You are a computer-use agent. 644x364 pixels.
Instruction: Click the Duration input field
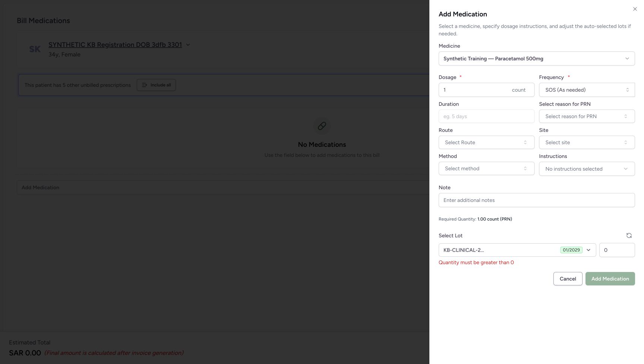[486, 116]
